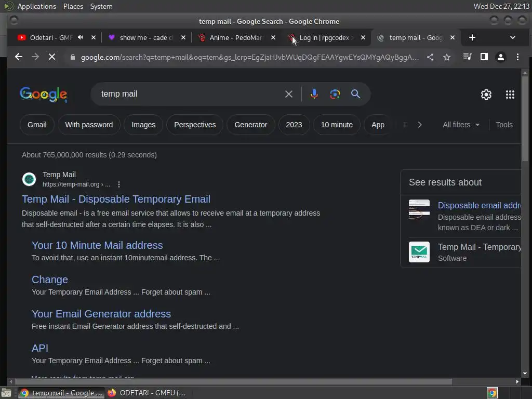Go back using the browser back arrow
Screen dimensions: 532x399
coord(19,57)
